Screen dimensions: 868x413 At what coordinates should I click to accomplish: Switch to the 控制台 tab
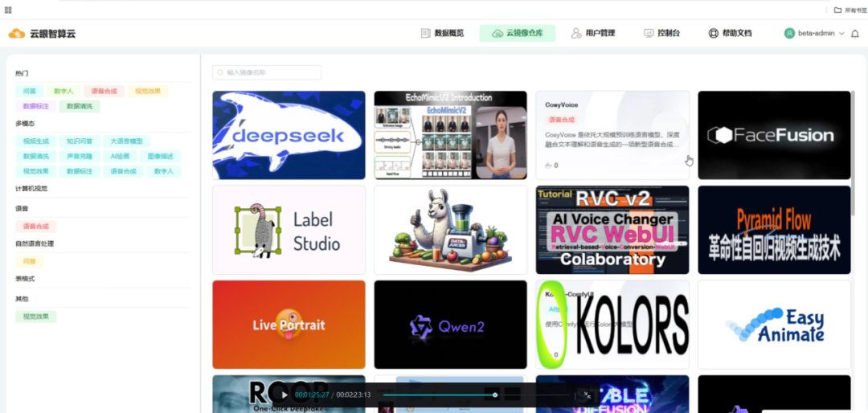point(662,33)
